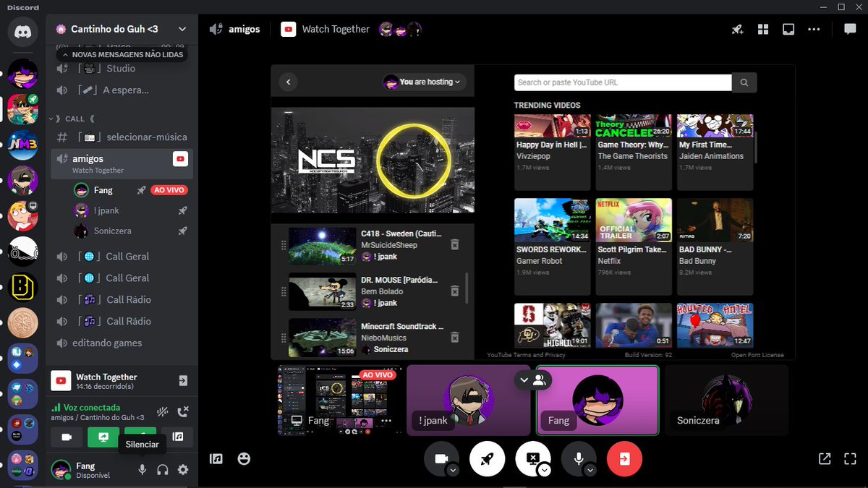Screen dimensions: 868x488
Task: Toggle noise suppression icon beside Voz conectada
Action: [163, 411]
